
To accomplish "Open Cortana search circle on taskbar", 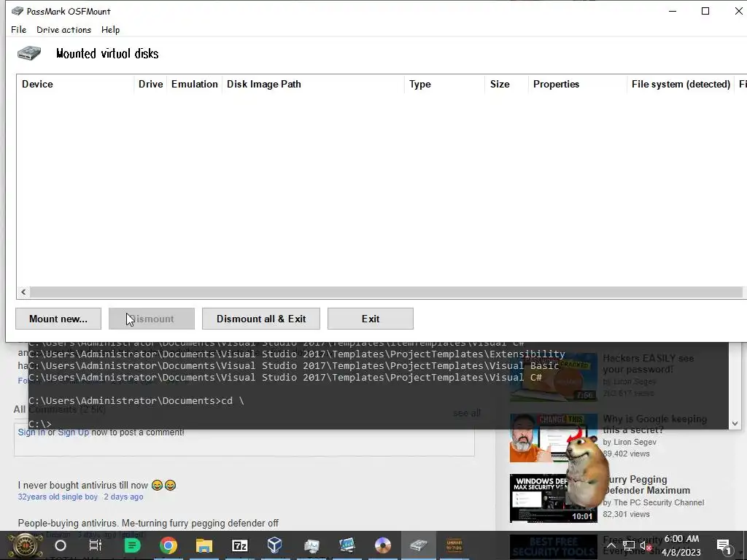I will 61,545.
